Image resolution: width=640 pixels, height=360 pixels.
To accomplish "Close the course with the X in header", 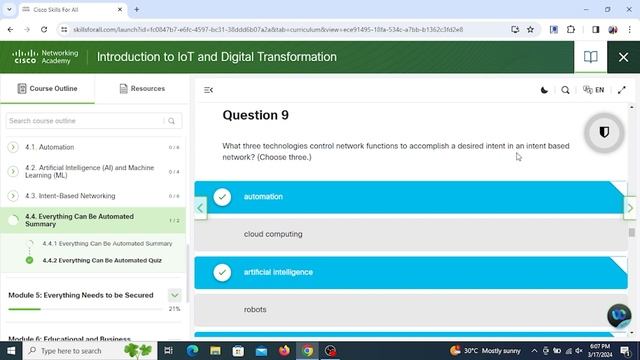I will click(623, 57).
